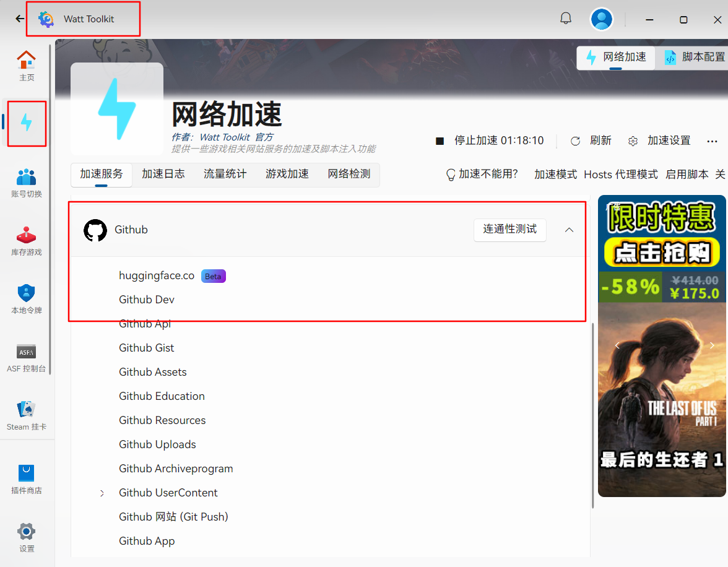
Task: Select the 网络检测 tab
Action: [349, 174]
